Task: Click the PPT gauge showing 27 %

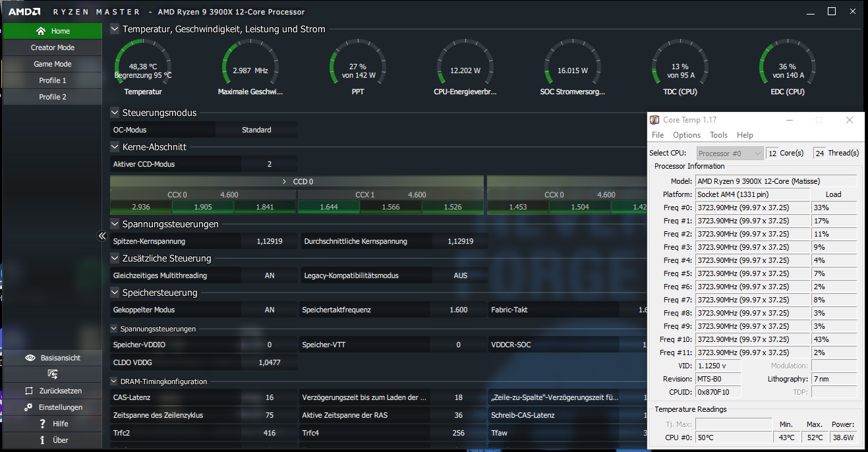Action: click(x=358, y=68)
